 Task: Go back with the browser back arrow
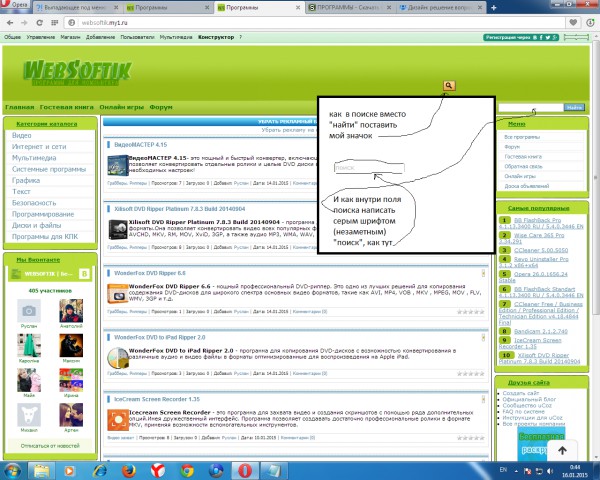coord(10,23)
